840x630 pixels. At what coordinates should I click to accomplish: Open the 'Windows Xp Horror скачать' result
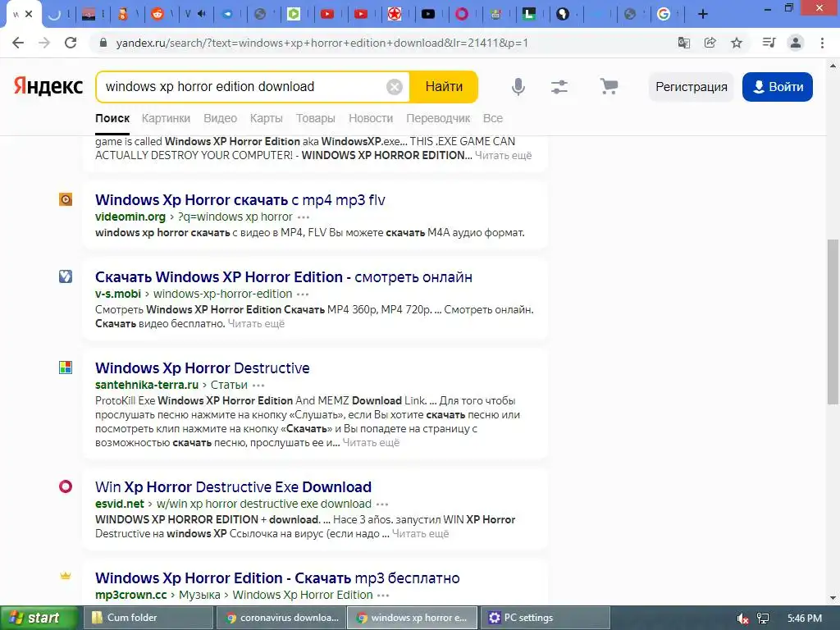pyautogui.click(x=240, y=200)
